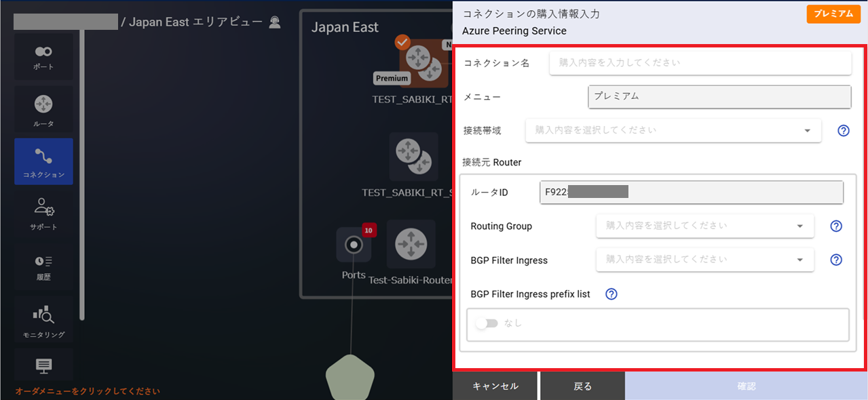Open the 接続帯域 dropdown
Viewport: 868px width, 400px height.
(x=673, y=130)
